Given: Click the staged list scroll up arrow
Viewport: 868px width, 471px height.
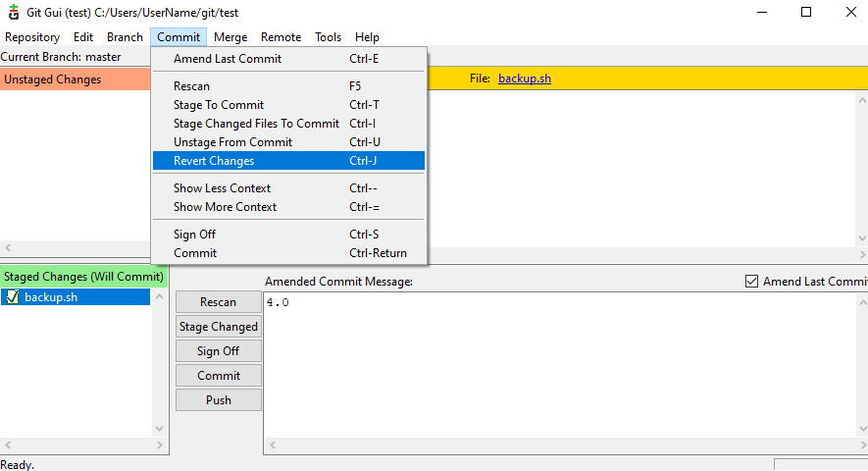Looking at the screenshot, I should (x=160, y=296).
